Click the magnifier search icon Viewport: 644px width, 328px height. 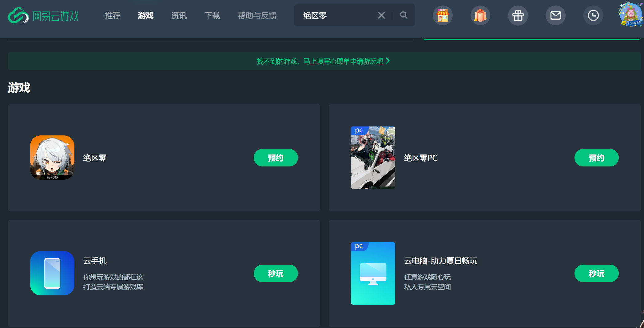pyautogui.click(x=403, y=15)
